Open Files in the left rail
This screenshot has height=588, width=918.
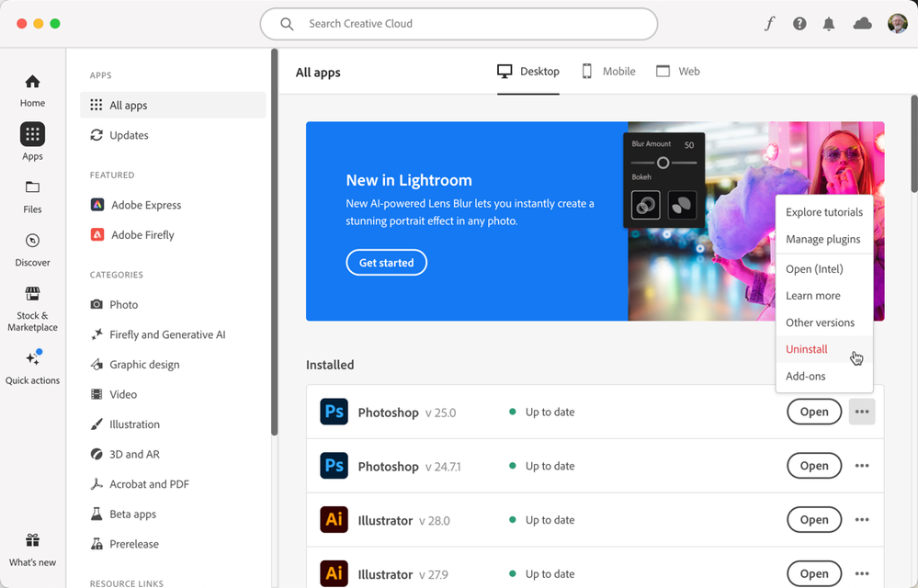(32, 198)
